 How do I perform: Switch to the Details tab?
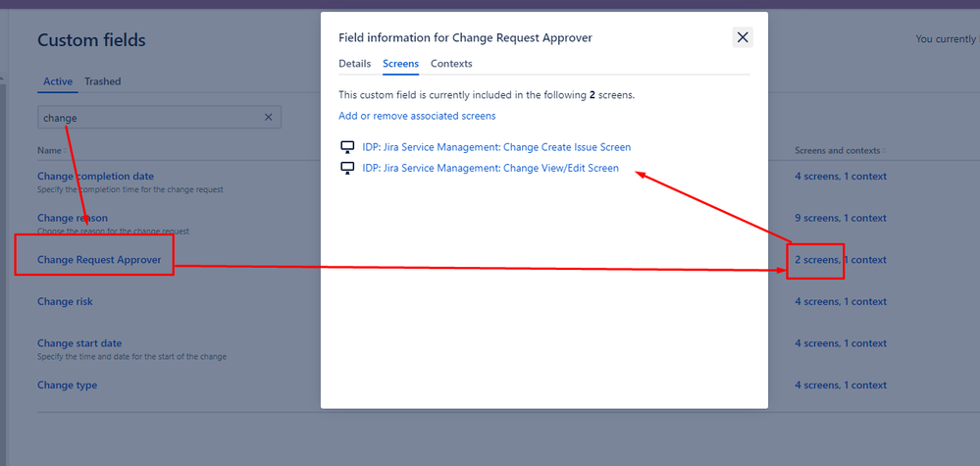click(x=354, y=64)
